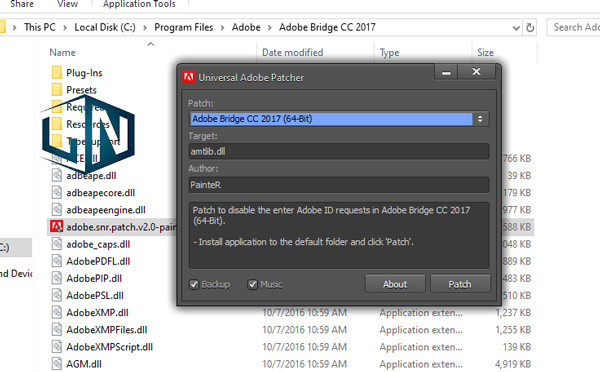Select adbeape.dll file icon

tap(57, 175)
